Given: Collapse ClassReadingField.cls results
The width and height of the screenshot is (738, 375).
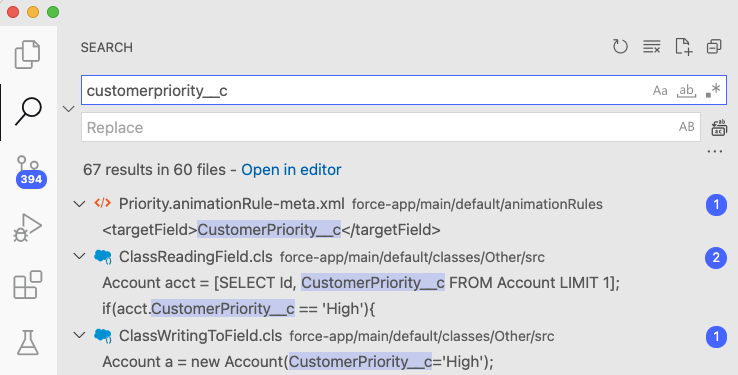Looking at the screenshot, I should pos(80,256).
